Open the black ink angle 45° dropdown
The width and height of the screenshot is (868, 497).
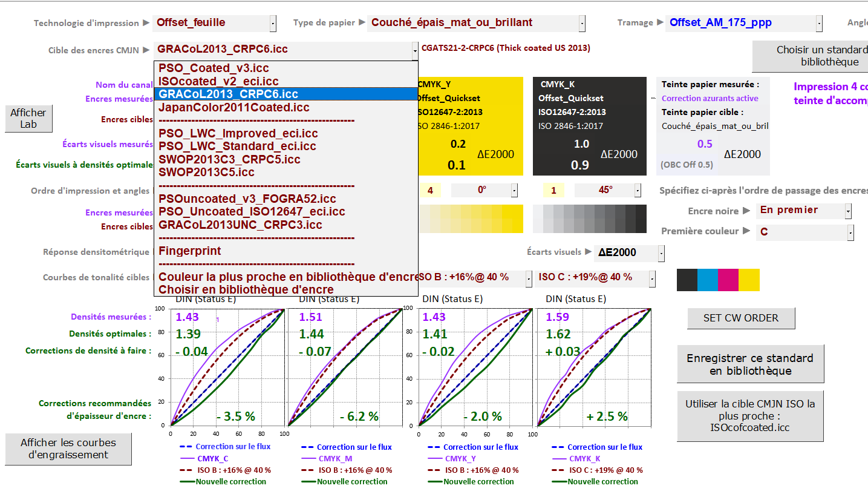click(x=638, y=190)
